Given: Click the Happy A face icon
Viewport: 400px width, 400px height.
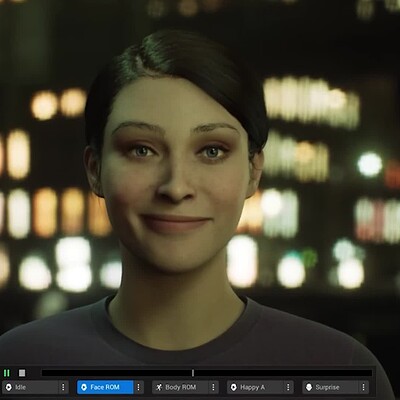Looking at the screenshot, I should pos(234,387).
